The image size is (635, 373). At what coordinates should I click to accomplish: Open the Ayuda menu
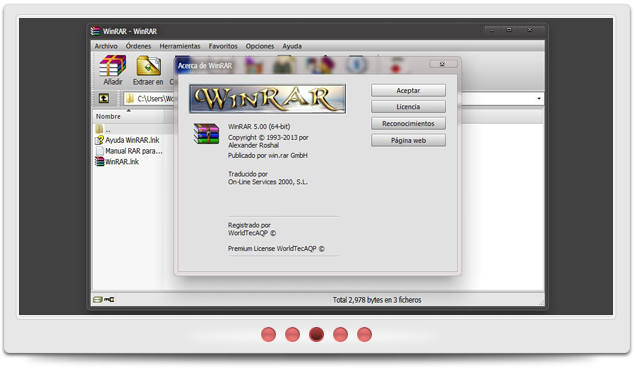(292, 46)
